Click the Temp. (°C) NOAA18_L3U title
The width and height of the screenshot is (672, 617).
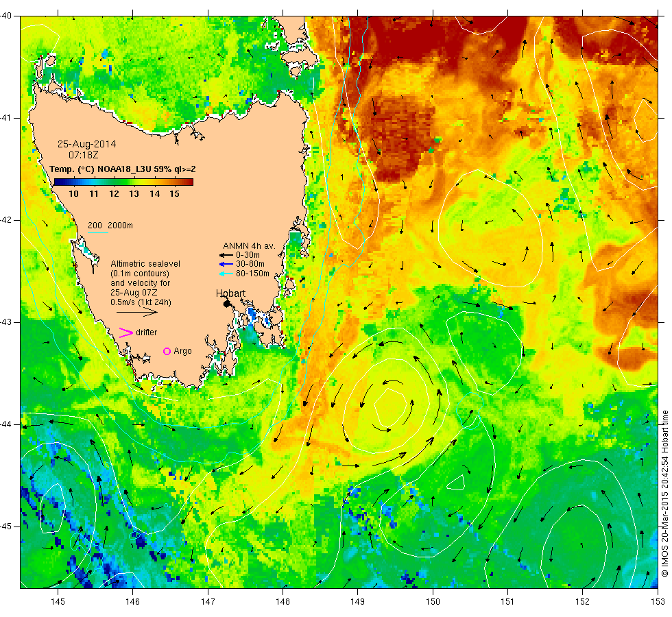coord(123,169)
